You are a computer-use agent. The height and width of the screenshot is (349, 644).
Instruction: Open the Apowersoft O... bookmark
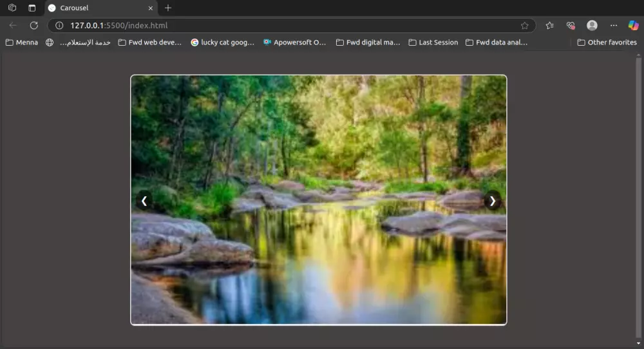(x=295, y=42)
